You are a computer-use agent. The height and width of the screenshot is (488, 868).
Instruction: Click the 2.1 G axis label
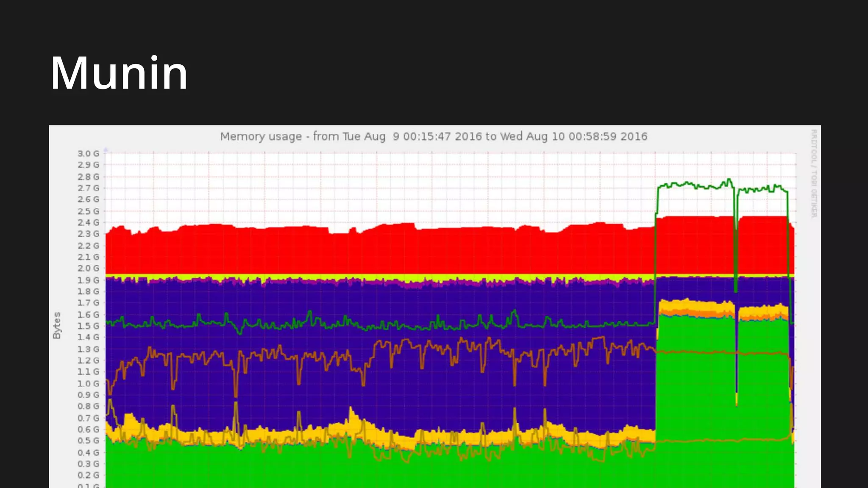tap(88, 257)
